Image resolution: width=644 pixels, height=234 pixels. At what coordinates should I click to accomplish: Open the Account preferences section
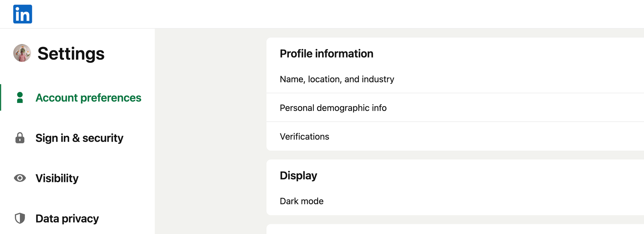(x=88, y=98)
